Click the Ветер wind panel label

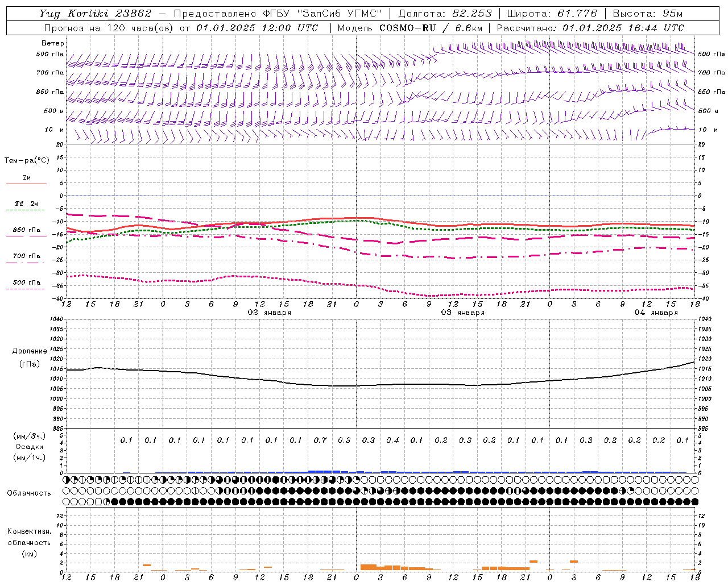(53, 43)
